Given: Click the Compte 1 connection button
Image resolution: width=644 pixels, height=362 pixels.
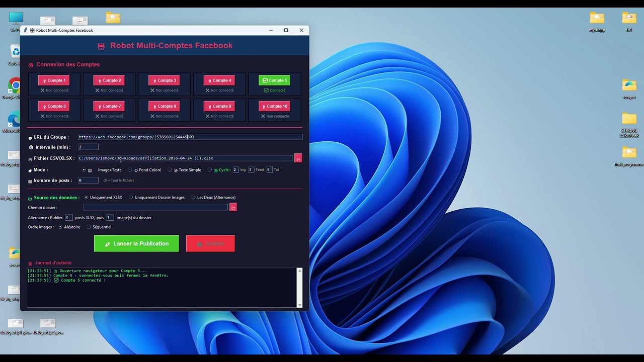Looking at the screenshot, I should click(x=54, y=80).
